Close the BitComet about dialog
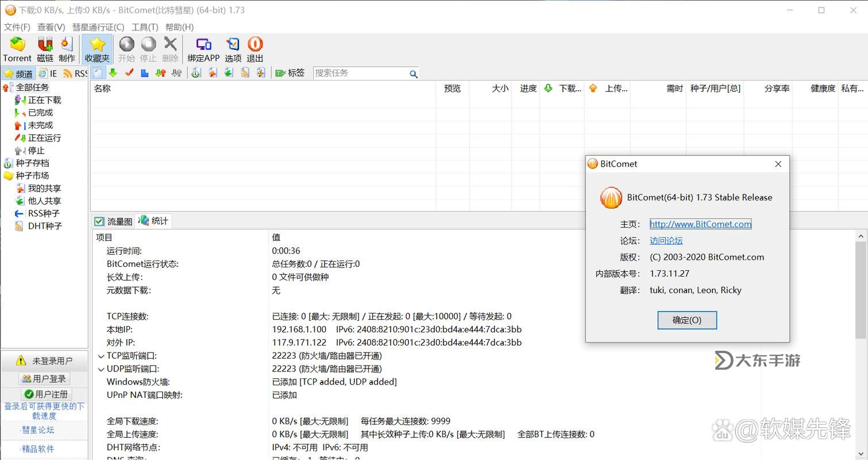Viewport: 868px width, 460px height. click(x=778, y=164)
